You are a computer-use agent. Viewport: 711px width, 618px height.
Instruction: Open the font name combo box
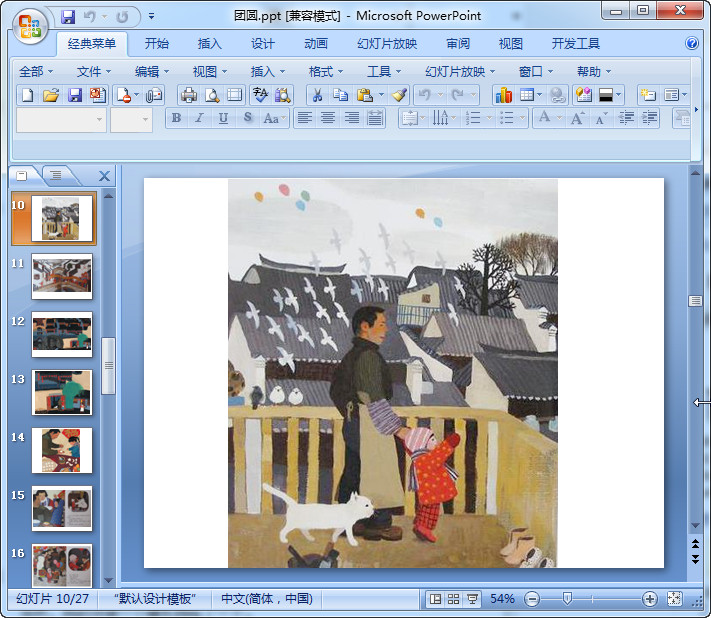(x=61, y=120)
